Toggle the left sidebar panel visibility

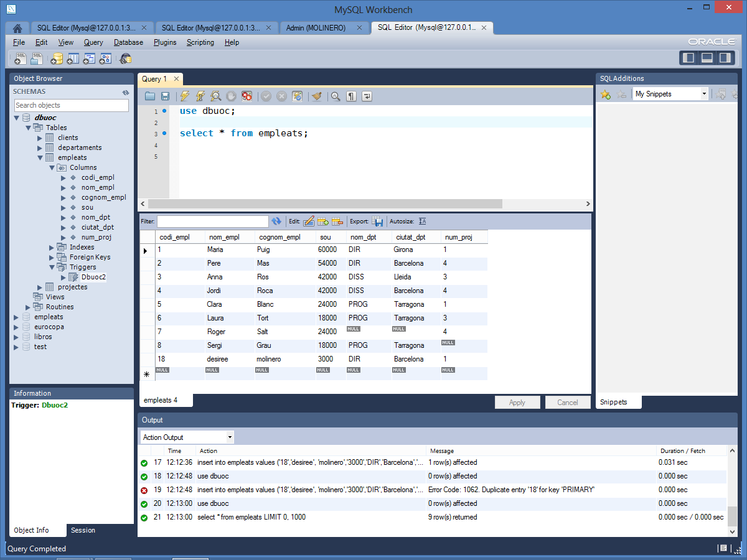(689, 58)
